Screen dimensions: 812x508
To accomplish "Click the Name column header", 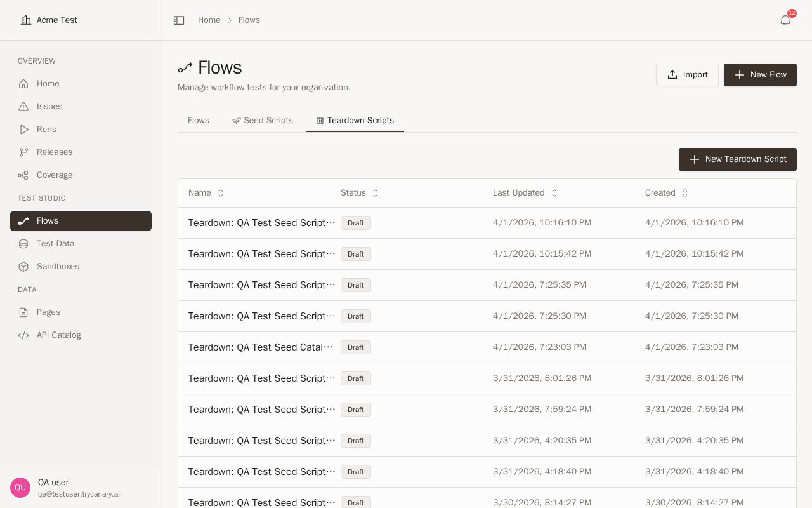I will [x=206, y=193].
